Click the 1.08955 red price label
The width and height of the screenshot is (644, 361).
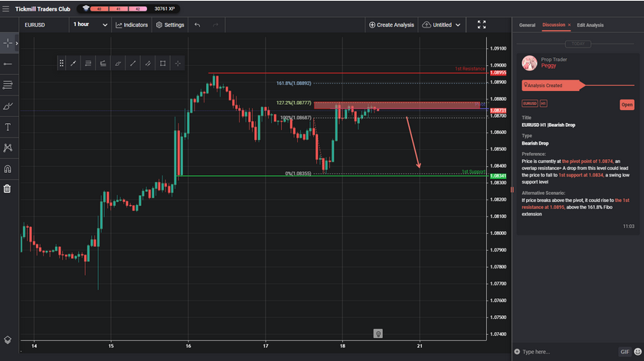[x=498, y=73]
